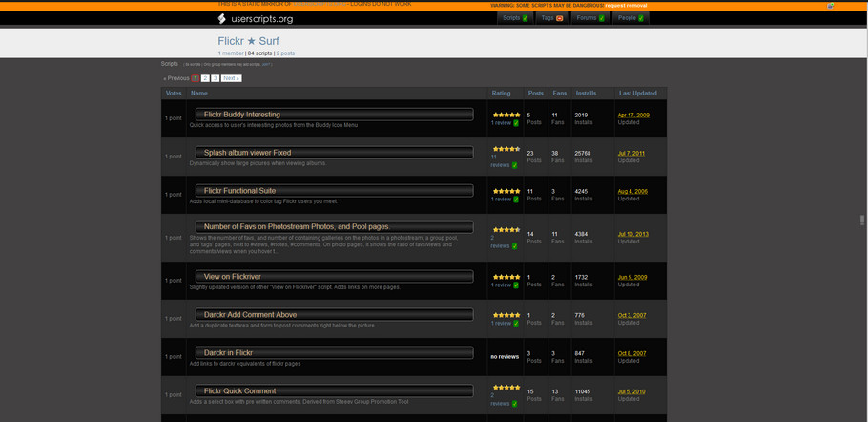Image resolution: width=868 pixels, height=422 pixels.
Task: Sort table by Rating column header
Action: (501, 93)
